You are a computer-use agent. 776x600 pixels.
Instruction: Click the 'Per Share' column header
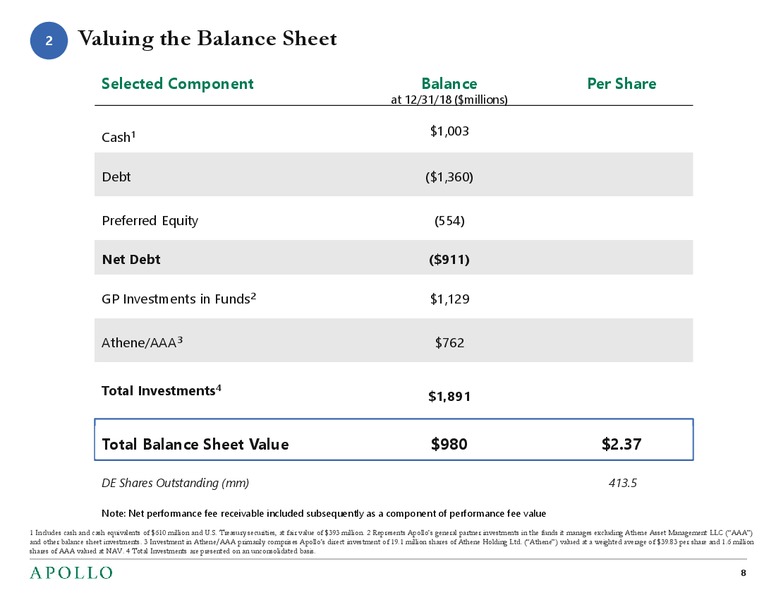click(x=622, y=83)
